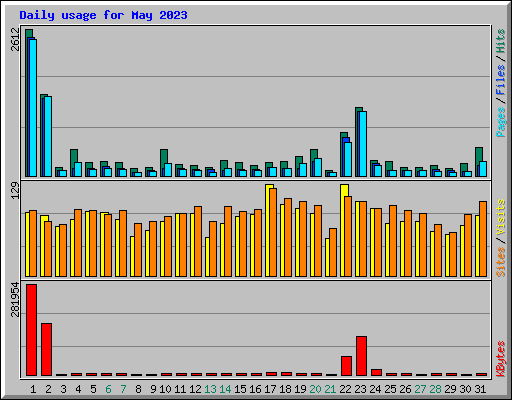Click the orange bar for day 18

pyautogui.click(x=288, y=237)
